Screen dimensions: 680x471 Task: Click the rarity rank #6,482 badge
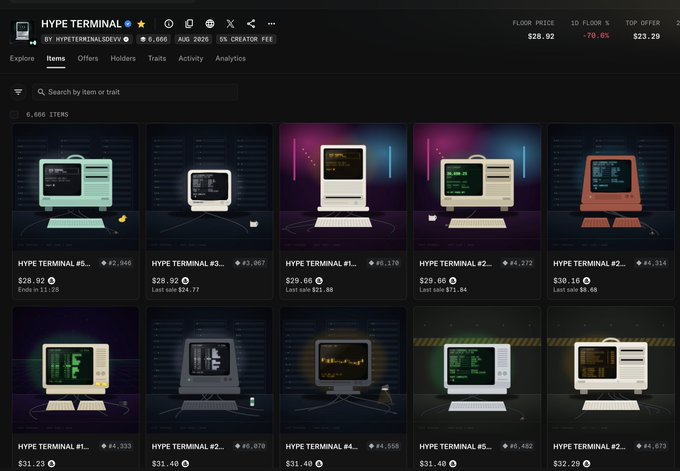[517, 446]
